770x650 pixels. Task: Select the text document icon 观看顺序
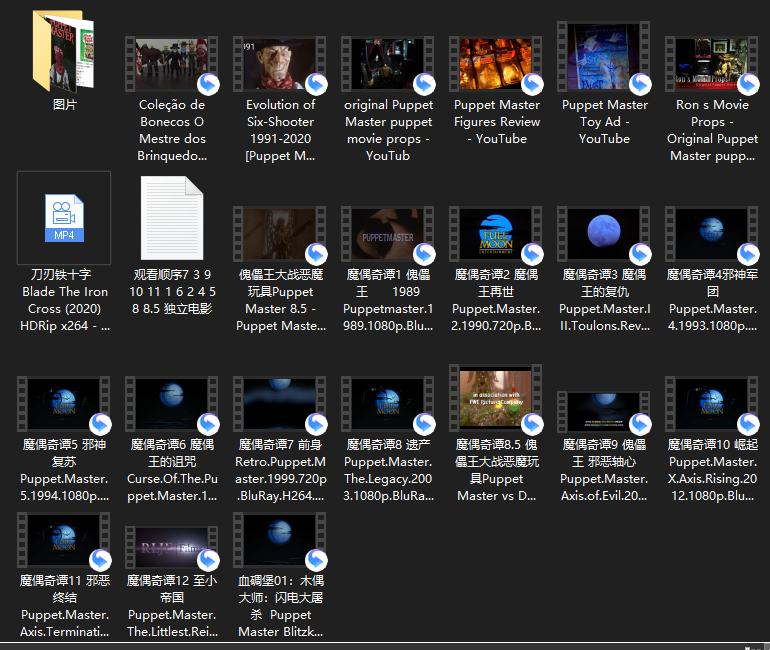point(172,218)
